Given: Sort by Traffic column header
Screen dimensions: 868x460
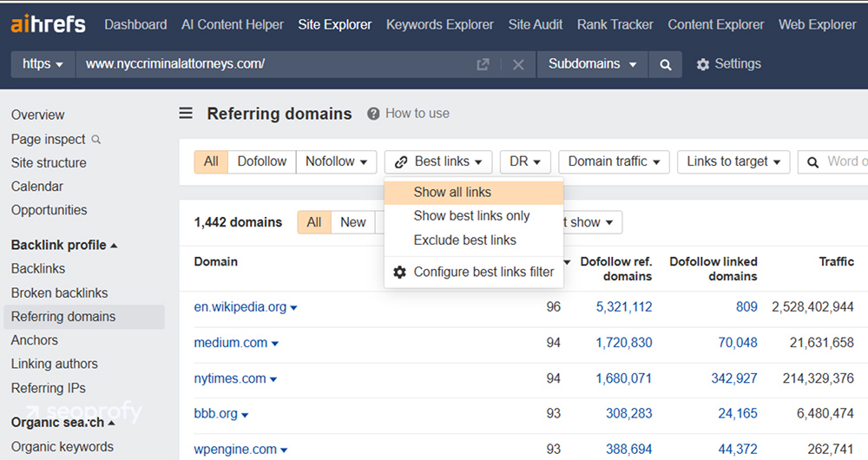Looking at the screenshot, I should 836,261.
